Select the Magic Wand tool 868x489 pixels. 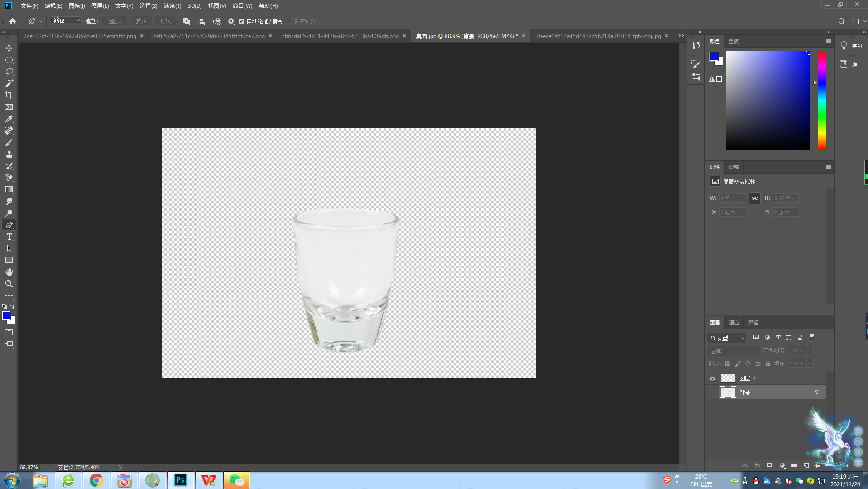click(9, 83)
